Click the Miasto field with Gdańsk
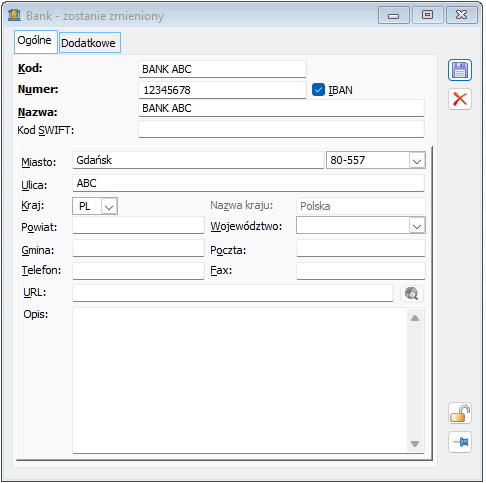The height and width of the screenshot is (483, 486). [198, 160]
